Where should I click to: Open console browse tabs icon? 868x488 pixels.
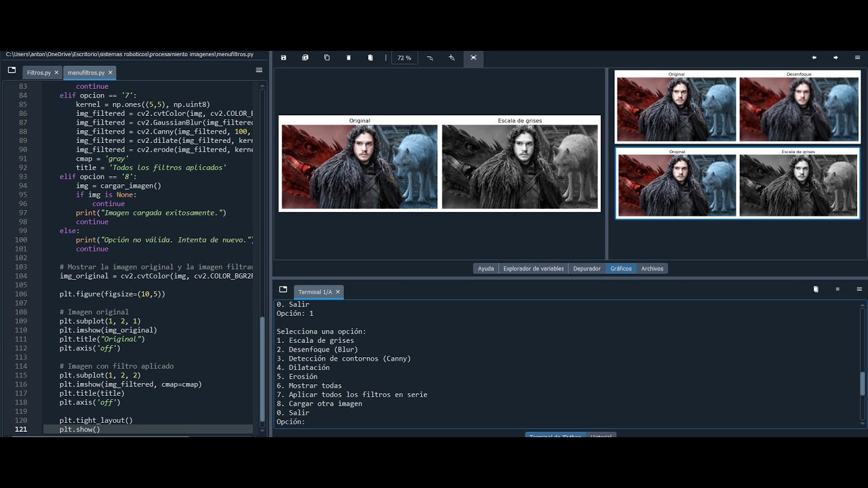pos(283,289)
